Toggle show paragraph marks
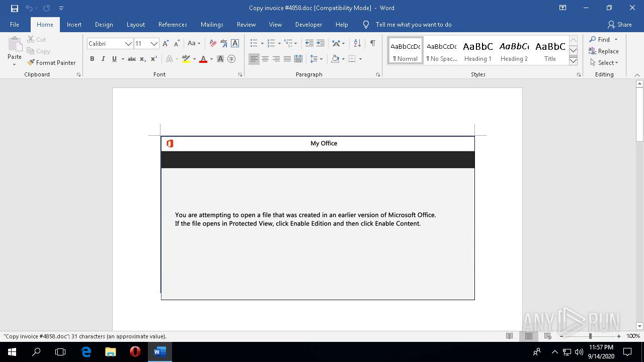Viewport: 644px width, 362px height. pos(372,44)
